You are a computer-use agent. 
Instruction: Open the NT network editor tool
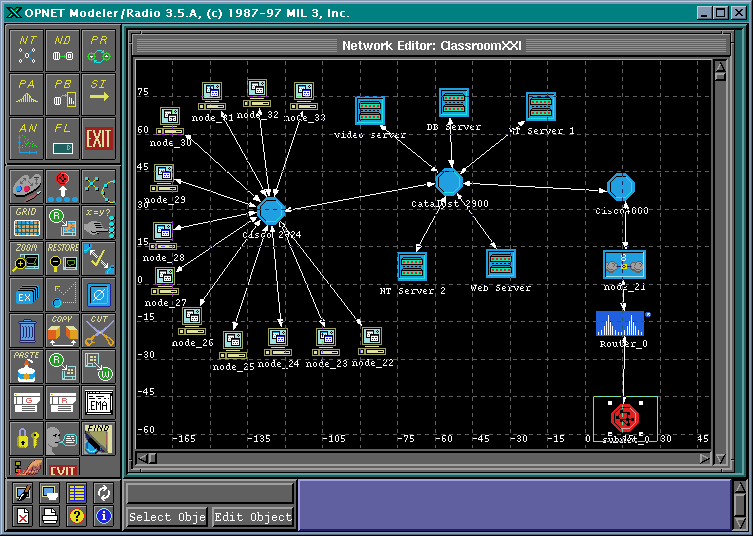[x=29, y=49]
